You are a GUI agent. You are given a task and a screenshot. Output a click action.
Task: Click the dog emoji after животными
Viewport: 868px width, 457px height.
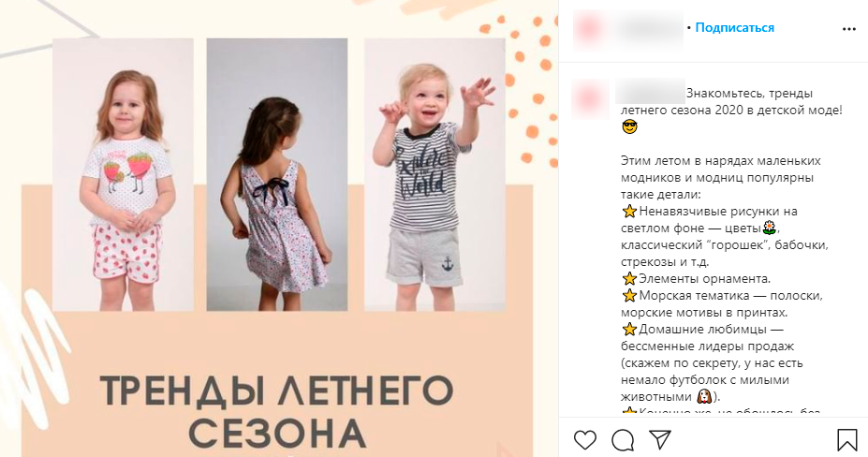[x=704, y=397]
